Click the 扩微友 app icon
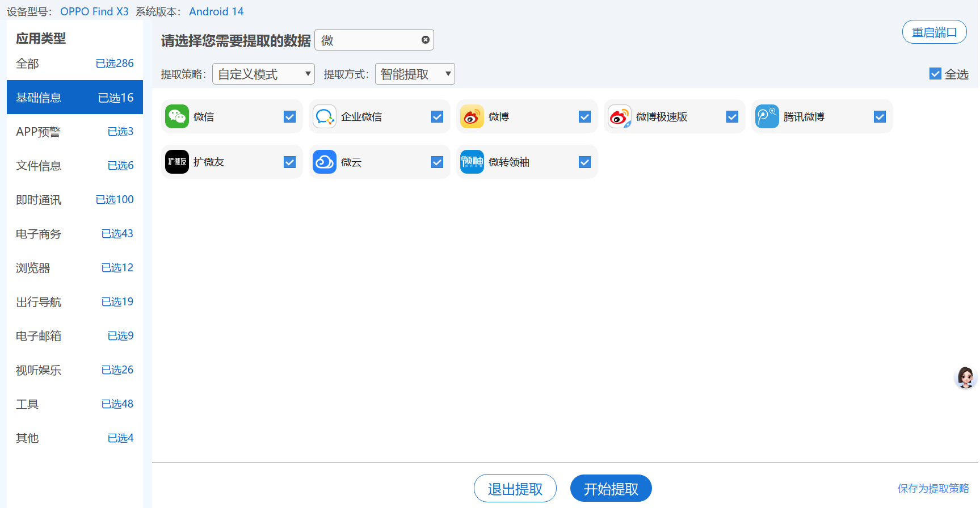This screenshot has height=508, width=980. point(176,162)
